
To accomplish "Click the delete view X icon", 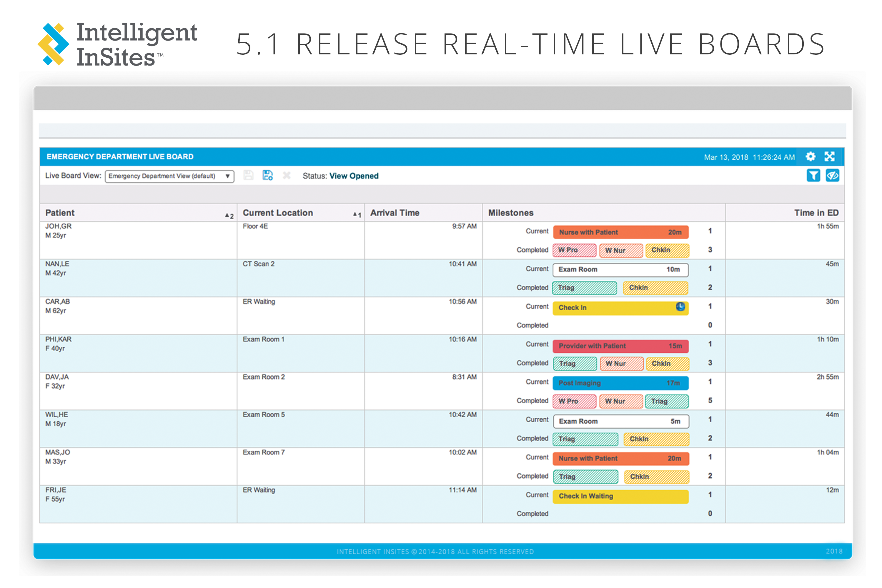I will (287, 176).
